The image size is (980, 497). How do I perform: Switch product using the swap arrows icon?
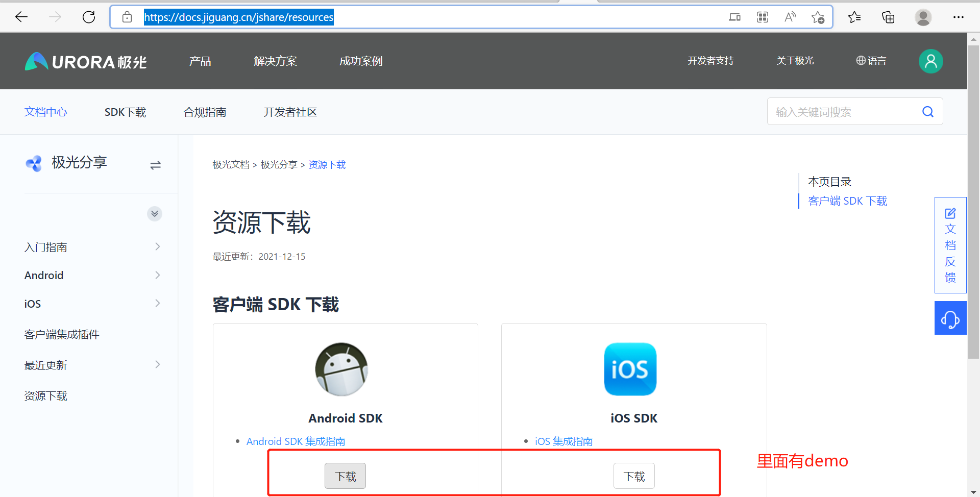pos(156,165)
